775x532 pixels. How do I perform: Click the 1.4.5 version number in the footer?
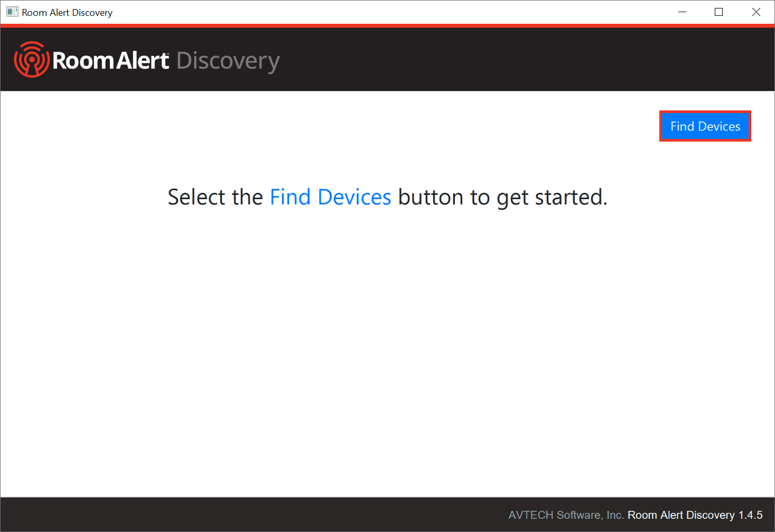(750, 515)
